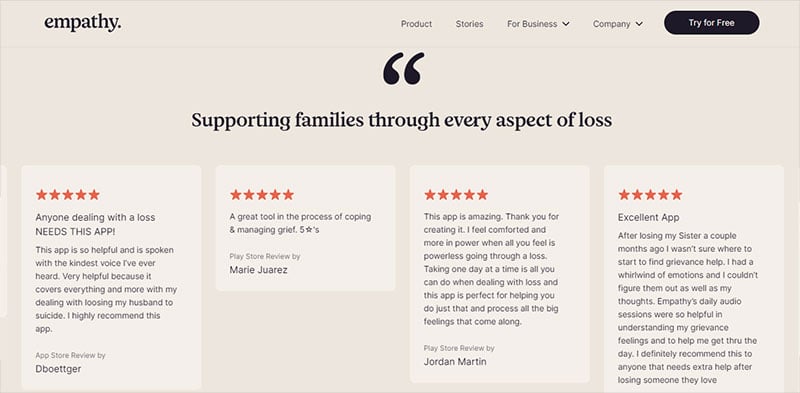The height and width of the screenshot is (393, 800).
Task: Click the star rating on Dboettger's review
Action: 68,194
